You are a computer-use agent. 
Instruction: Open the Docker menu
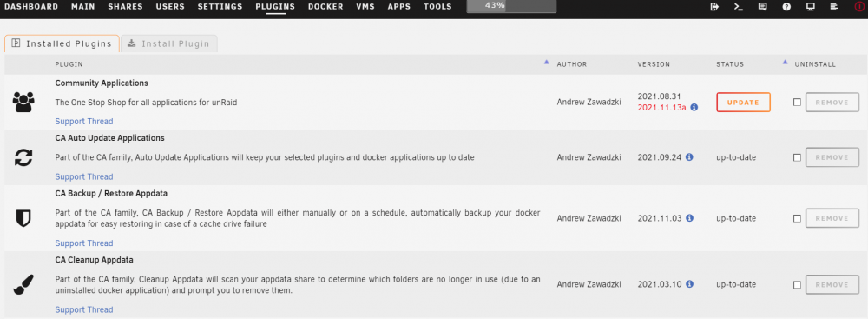[x=325, y=7]
